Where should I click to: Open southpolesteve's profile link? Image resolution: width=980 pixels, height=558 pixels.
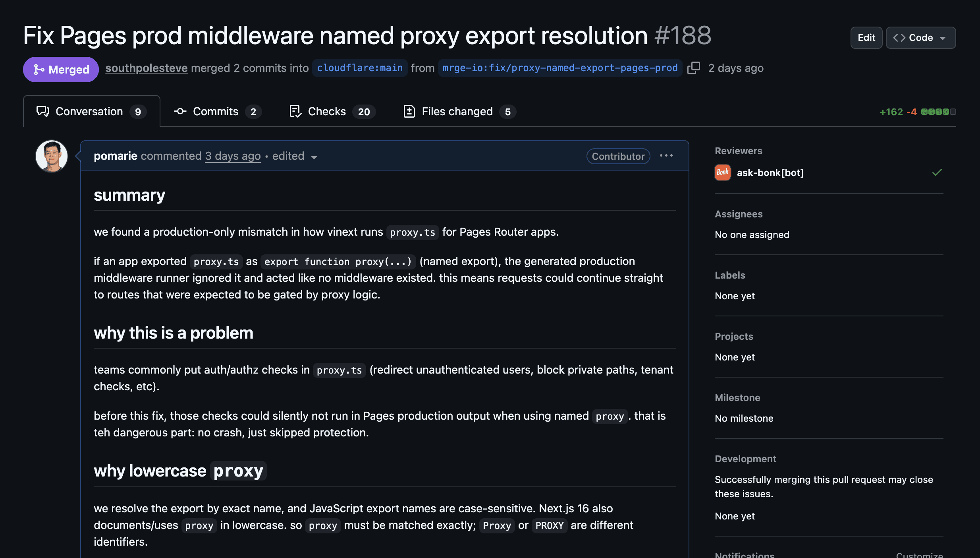pos(146,68)
